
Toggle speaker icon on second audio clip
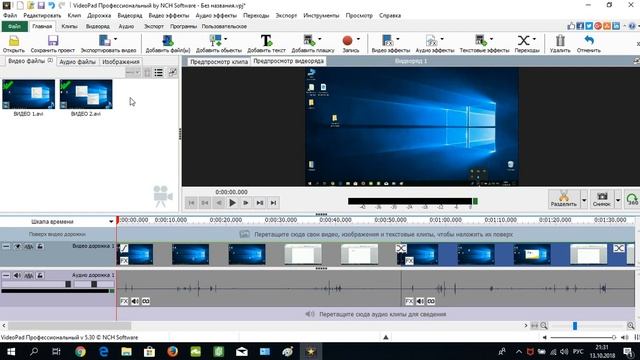[x=420, y=301]
